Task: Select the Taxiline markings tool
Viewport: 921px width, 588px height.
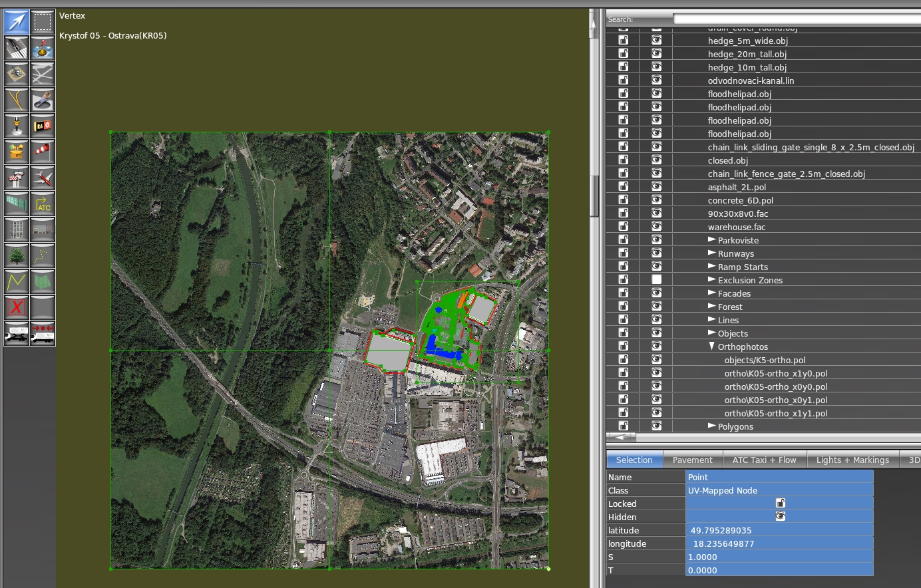Action: [x=16, y=100]
